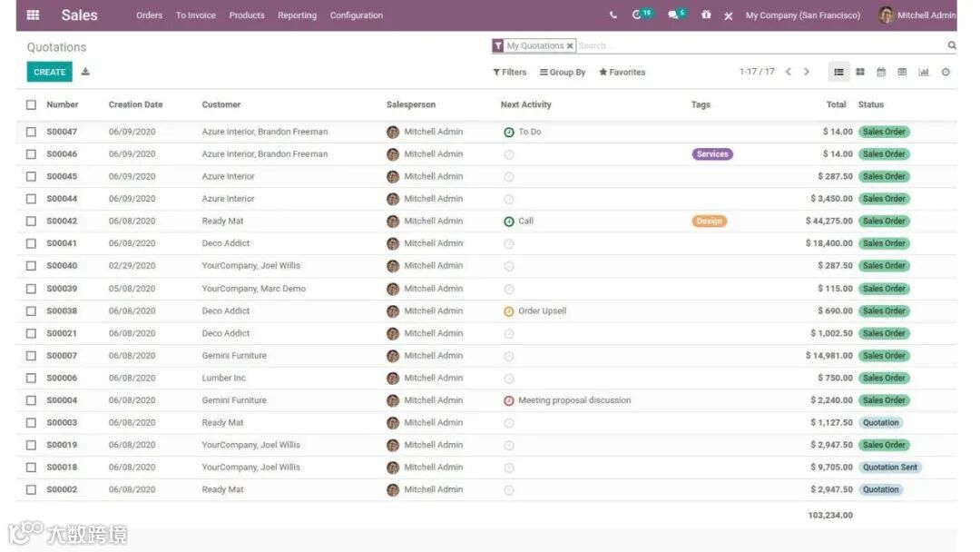Click empty activity clock on S00003 row
Image resolution: width=980 pixels, height=552 pixels.
click(x=509, y=423)
